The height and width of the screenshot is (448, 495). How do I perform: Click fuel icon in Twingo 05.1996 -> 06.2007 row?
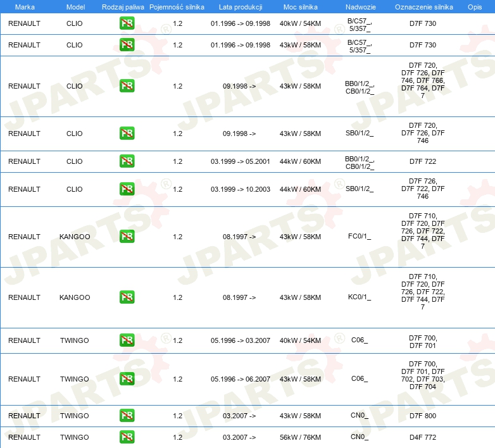coord(127,378)
